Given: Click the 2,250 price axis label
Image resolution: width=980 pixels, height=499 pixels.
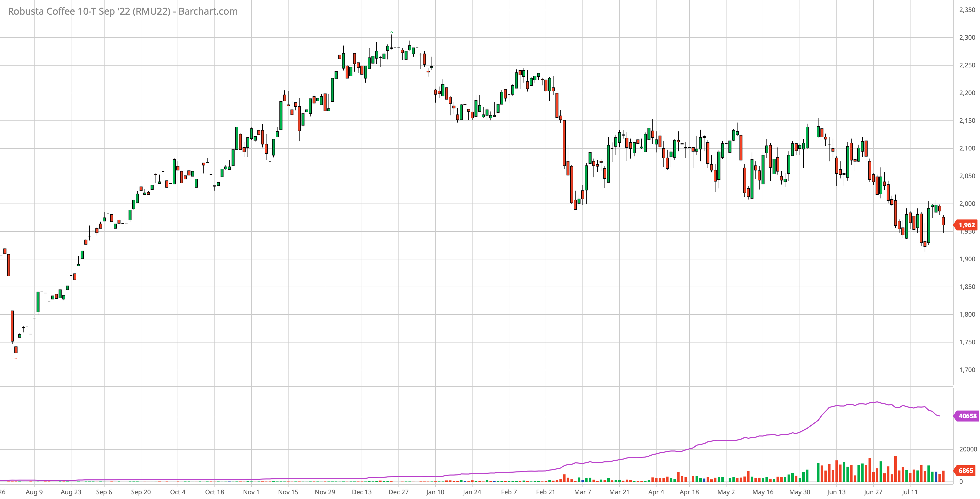Looking at the screenshot, I should tap(967, 65).
